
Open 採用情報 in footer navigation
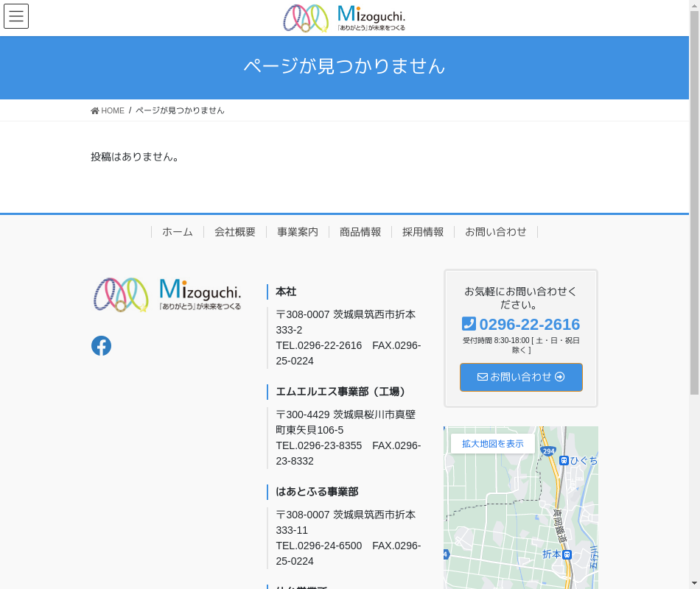[x=423, y=232]
